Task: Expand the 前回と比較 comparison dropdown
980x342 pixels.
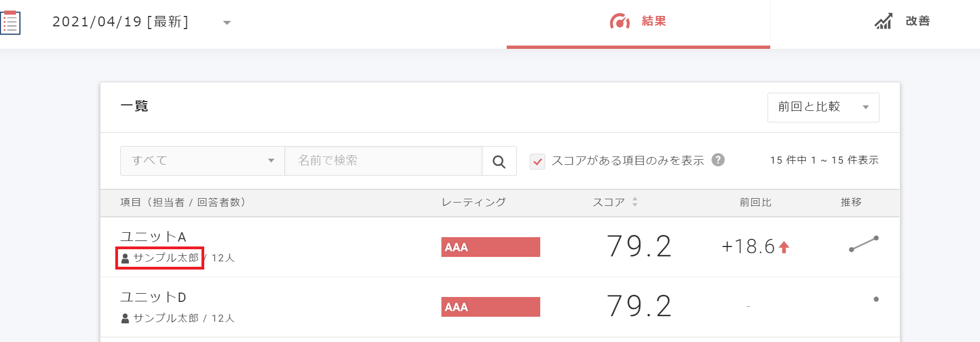Action: click(x=823, y=107)
